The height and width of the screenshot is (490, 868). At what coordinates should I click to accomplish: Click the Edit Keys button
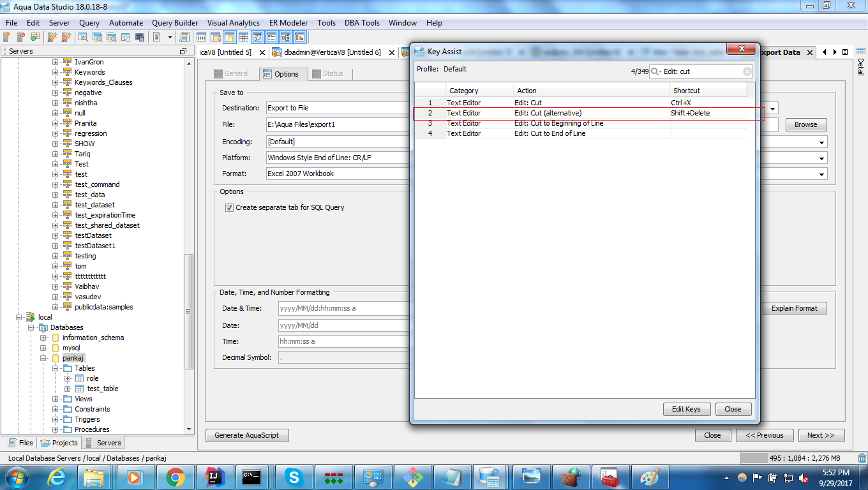click(687, 409)
